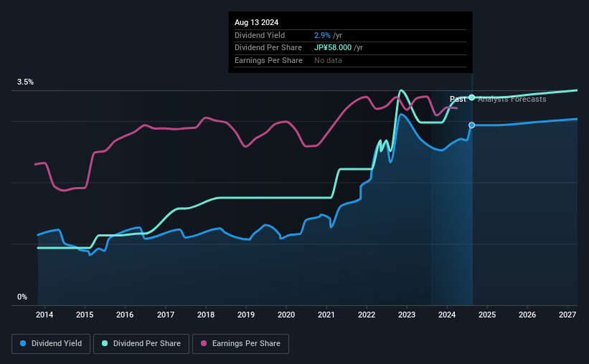
Task: Click the 2024 x-axis label
Action: click(447, 315)
